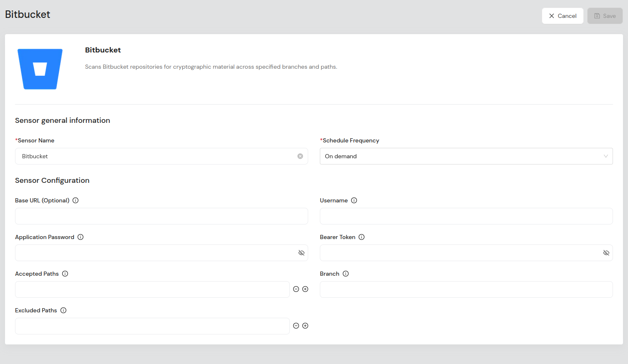Click the Save button
This screenshot has width=628, height=364.
click(x=605, y=16)
